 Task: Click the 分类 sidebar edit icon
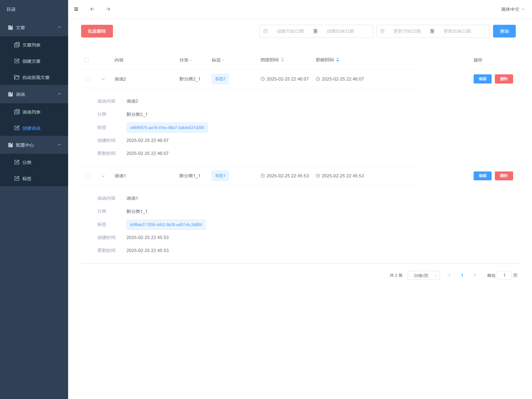tap(17, 162)
